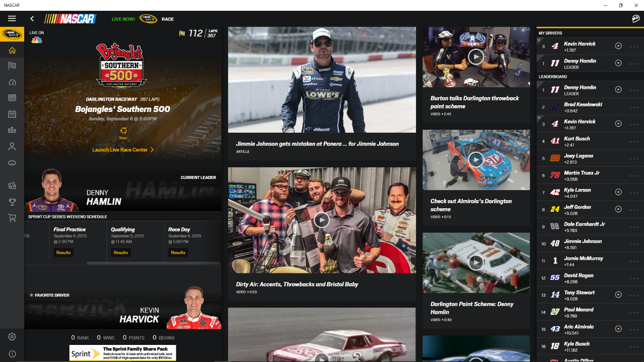Play audio for Jeff Gordon

pyautogui.click(x=618, y=209)
